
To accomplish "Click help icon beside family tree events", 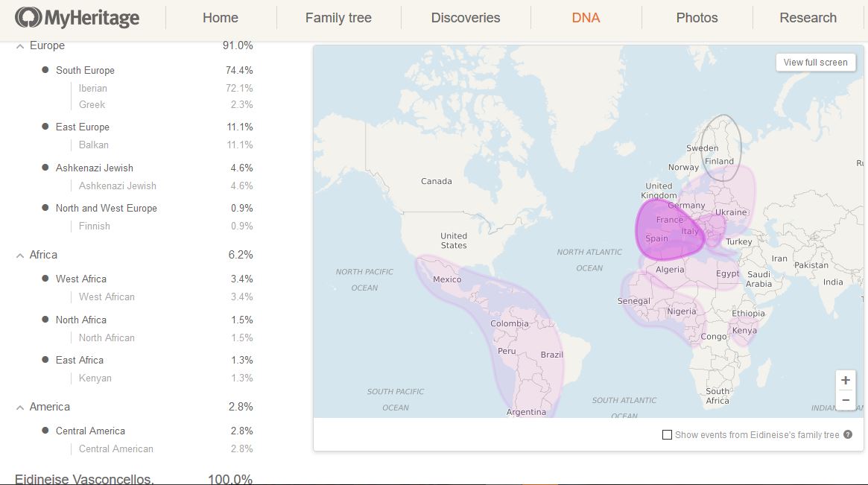I will point(848,435).
